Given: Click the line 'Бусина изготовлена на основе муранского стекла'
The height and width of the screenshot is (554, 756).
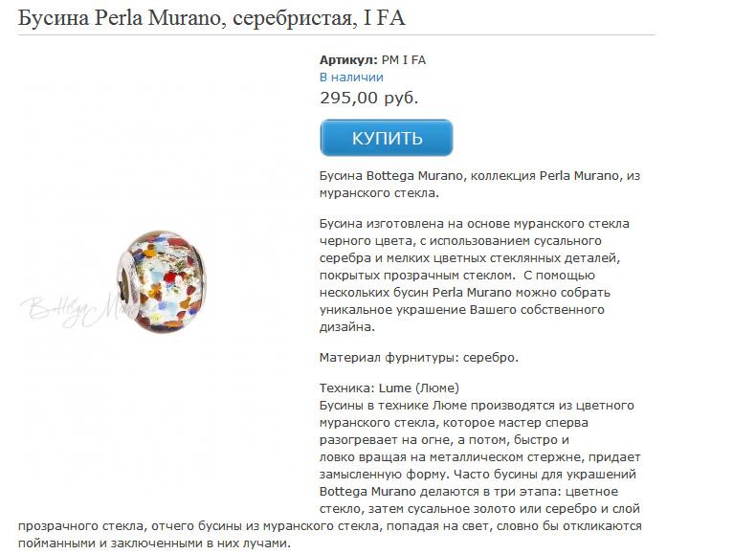Looking at the screenshot, I should tap(474, 224).
